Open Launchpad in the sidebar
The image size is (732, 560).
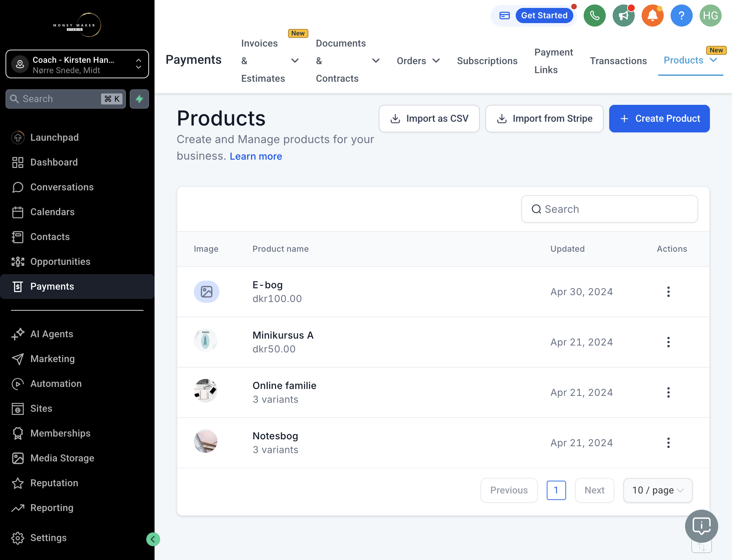pos(77,137)
